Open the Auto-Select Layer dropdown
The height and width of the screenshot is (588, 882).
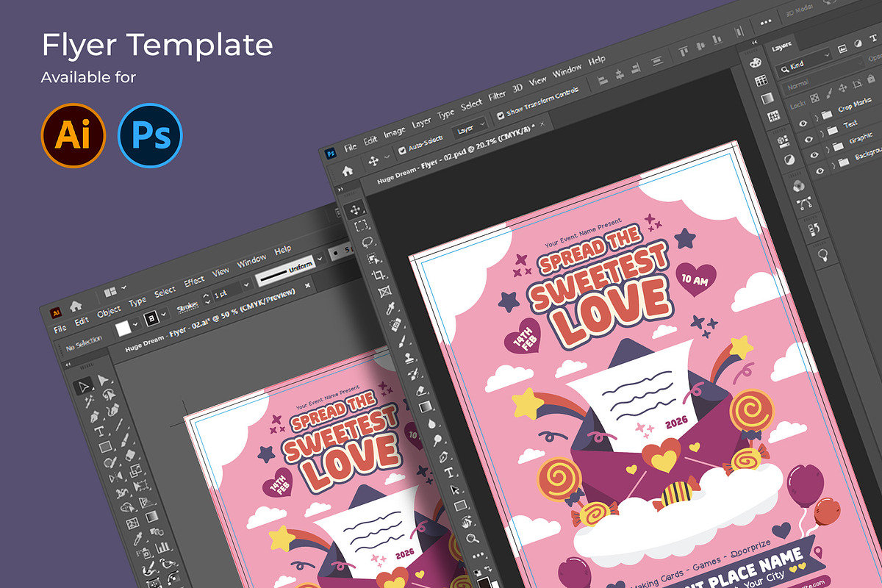[x=470, y=127]
